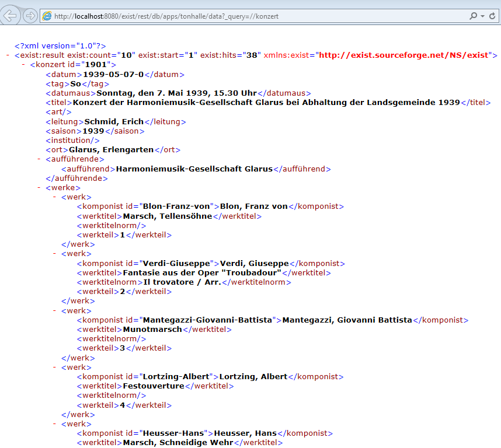
Task: Click the magnifier search icon in address bar
Action: pyautogui.click(x=473, y=16)
